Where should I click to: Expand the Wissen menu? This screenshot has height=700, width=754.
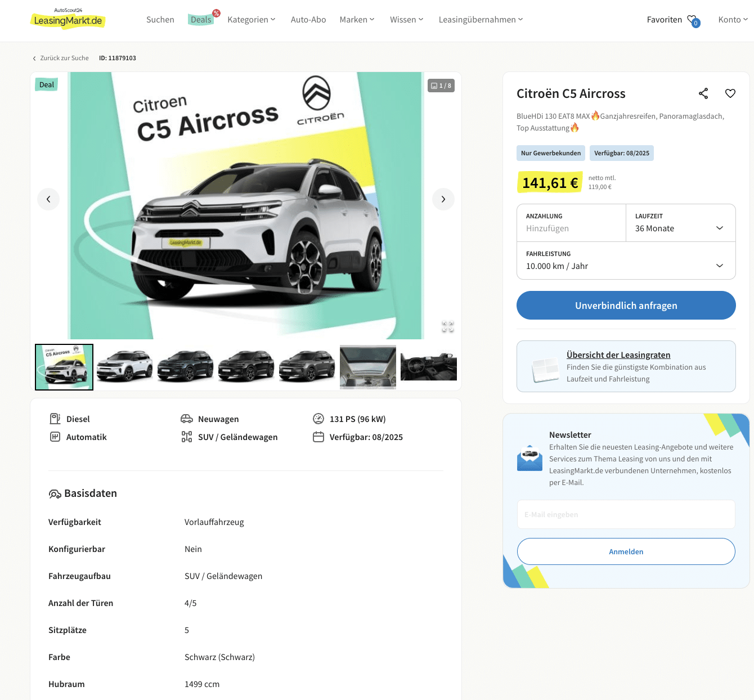pyautogui.click(x=406, y=20)
